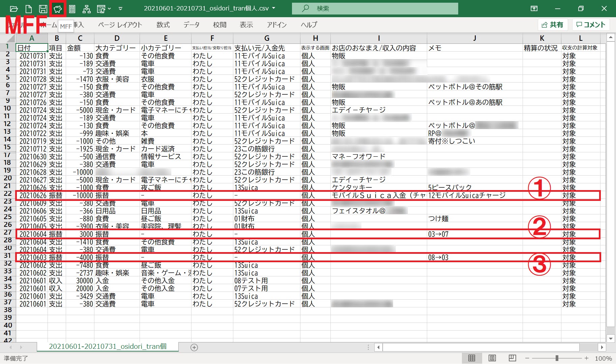Click the zoom slider handle
616x364 pixels.
point(557,358)
